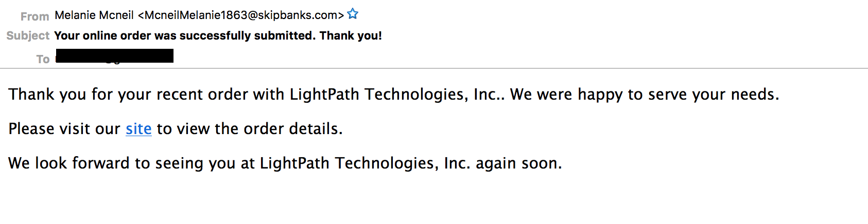Click "to view the order details" text
This screenshot has width=868, height=224.
tap(249, 129)
